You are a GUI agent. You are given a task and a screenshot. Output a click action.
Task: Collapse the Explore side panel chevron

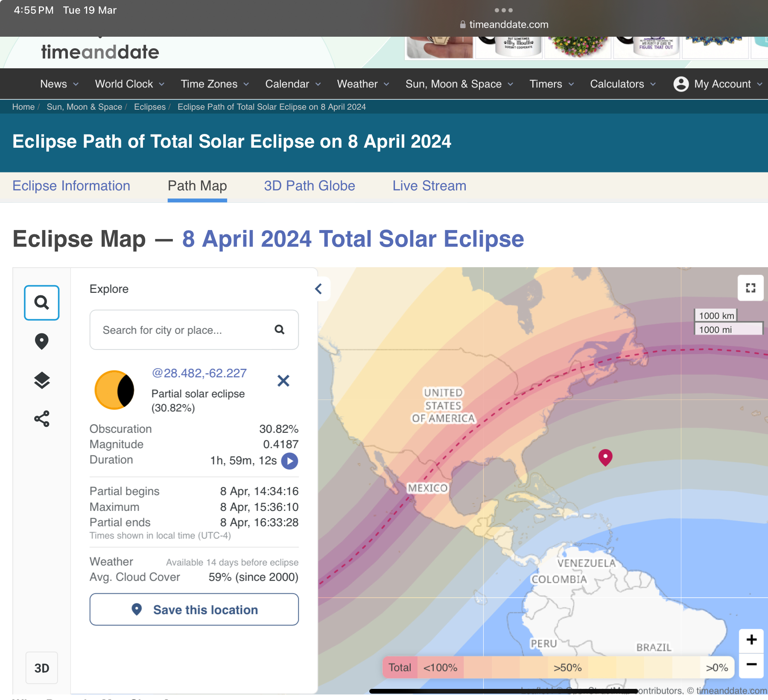click(318, 289)
